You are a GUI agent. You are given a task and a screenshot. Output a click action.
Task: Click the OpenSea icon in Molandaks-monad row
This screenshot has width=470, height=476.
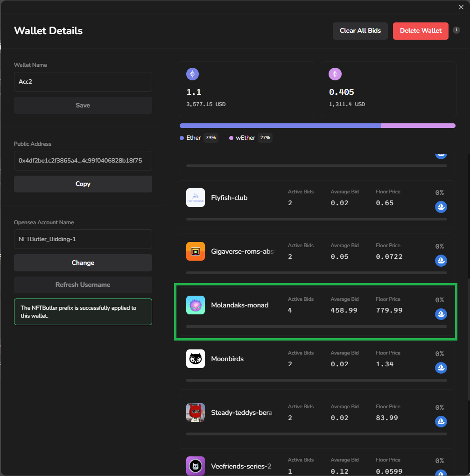coord(441,314)
